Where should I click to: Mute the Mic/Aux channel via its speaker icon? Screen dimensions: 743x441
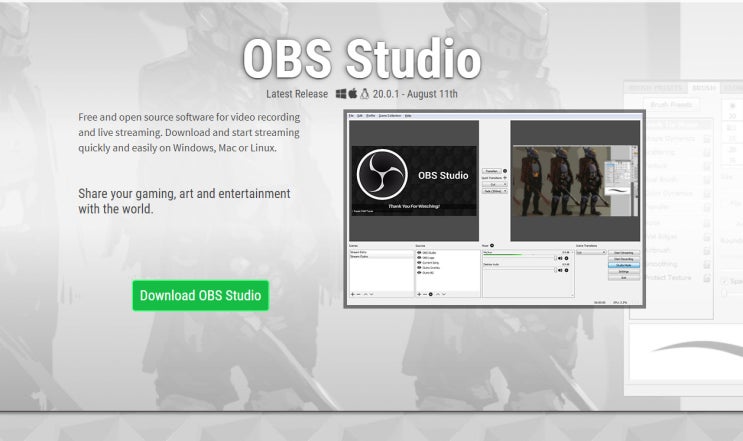560,258
